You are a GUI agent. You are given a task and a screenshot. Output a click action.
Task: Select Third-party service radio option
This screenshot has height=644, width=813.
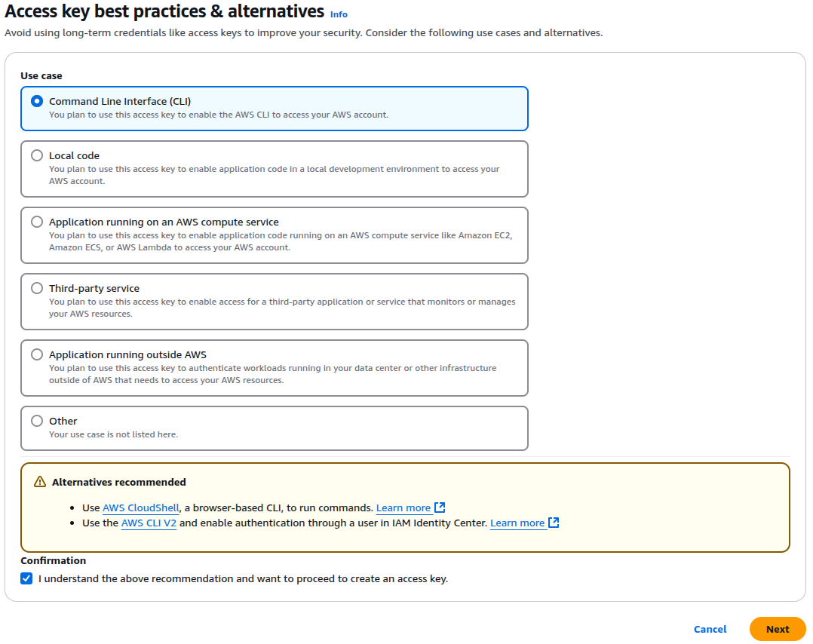37,288
